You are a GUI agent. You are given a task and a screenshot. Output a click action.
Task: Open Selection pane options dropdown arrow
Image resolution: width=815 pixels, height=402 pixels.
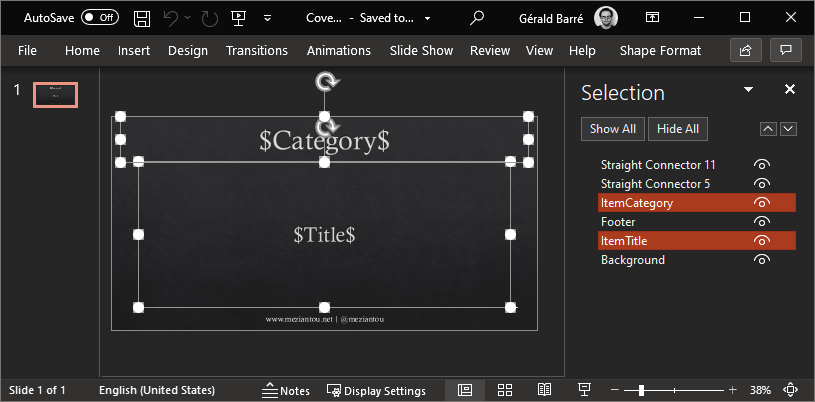pos(748,90)
